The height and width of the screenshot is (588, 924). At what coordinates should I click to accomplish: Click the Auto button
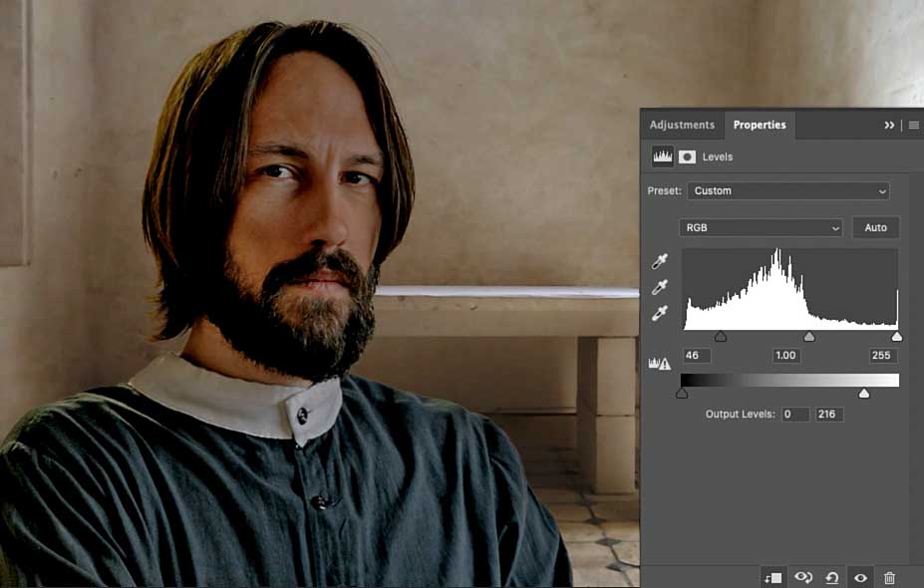point(876,227)
